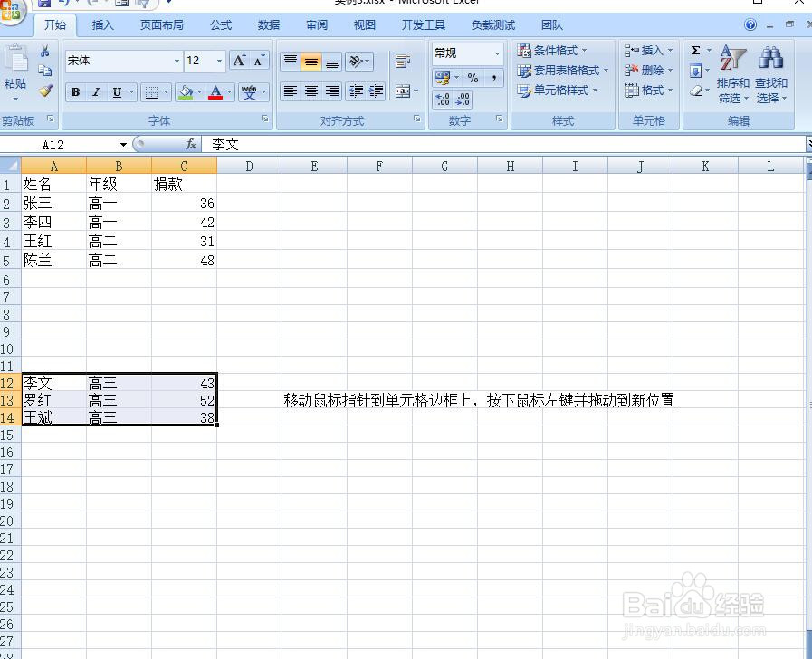Viewport: 812px width, 659px height.
Task: Apply percent style
Action: tap(473, 78)
